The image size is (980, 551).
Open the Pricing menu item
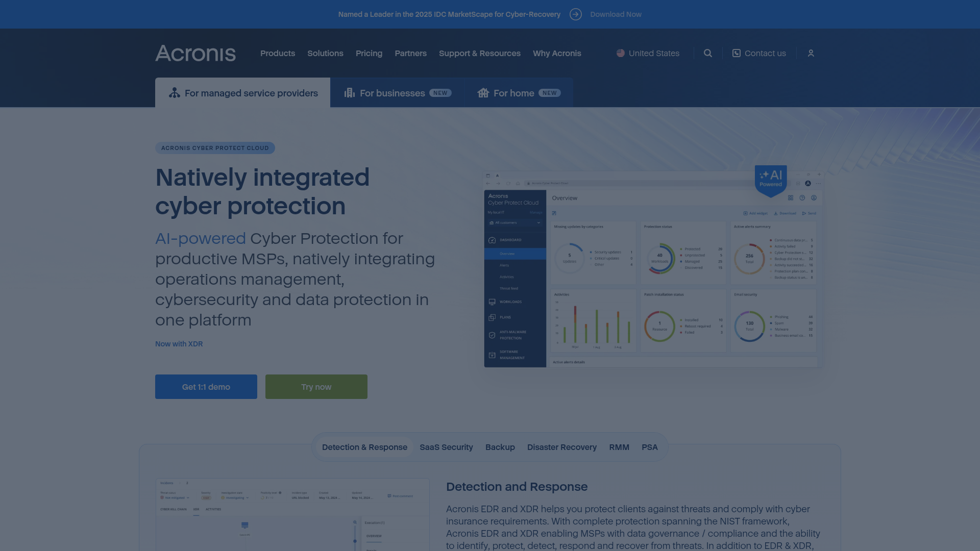point(369,53)
